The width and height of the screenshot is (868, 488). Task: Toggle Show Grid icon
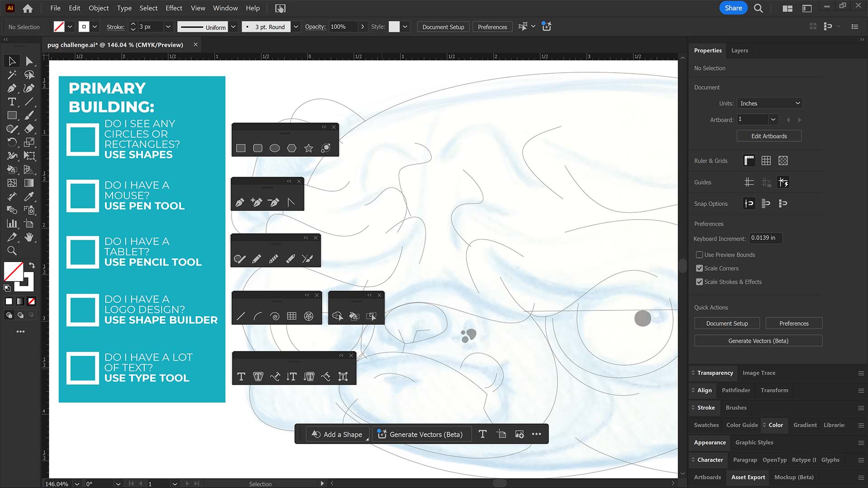766,161
